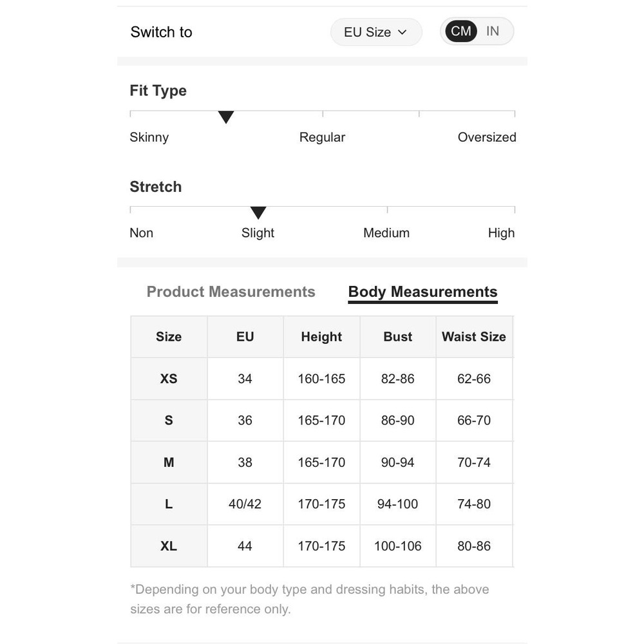This screenshot has width=644, height=644.
Task: Click the EU 40/42 cell
Action: [245, 504]
